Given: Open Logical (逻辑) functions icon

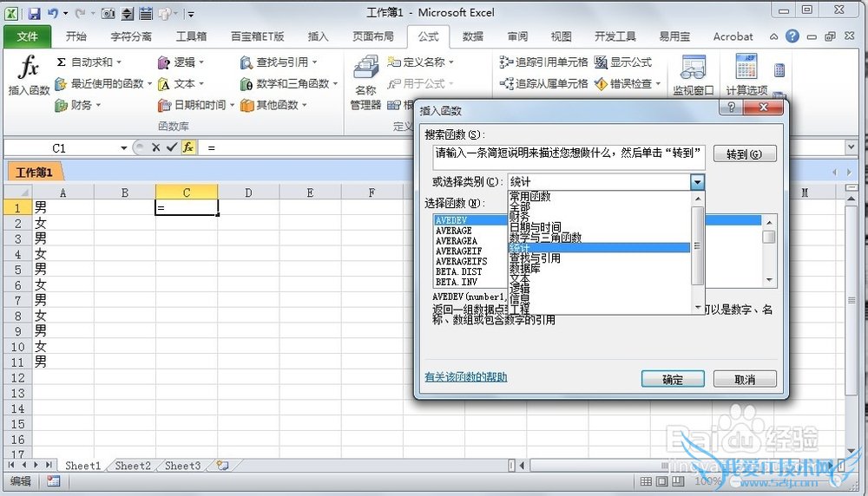Looking at the screenshot, I should coord(164,62).
